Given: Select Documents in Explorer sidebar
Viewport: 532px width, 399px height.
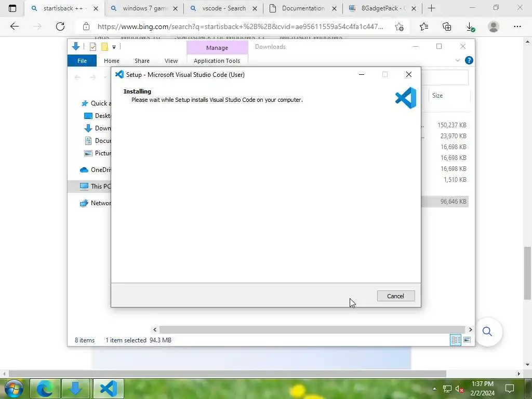Looking at the screenshot, I should pyautogui.click(x=97, y=141).
